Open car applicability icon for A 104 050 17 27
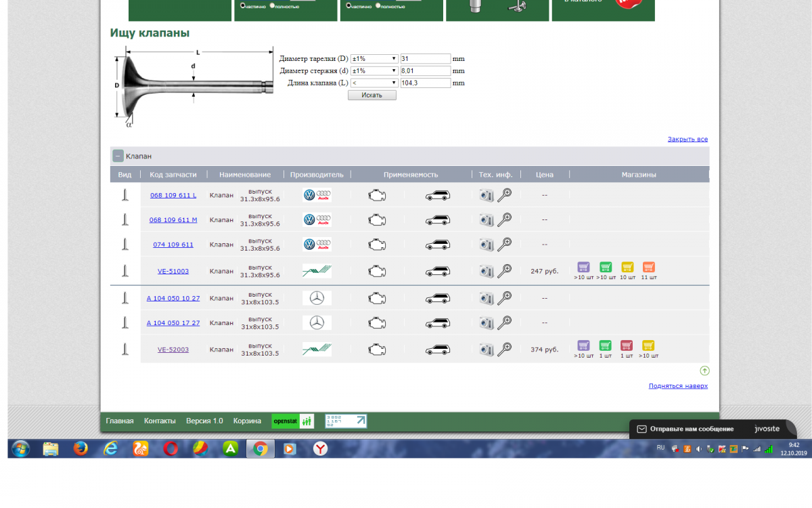The image size is (812, 508). tap(437, 323)
